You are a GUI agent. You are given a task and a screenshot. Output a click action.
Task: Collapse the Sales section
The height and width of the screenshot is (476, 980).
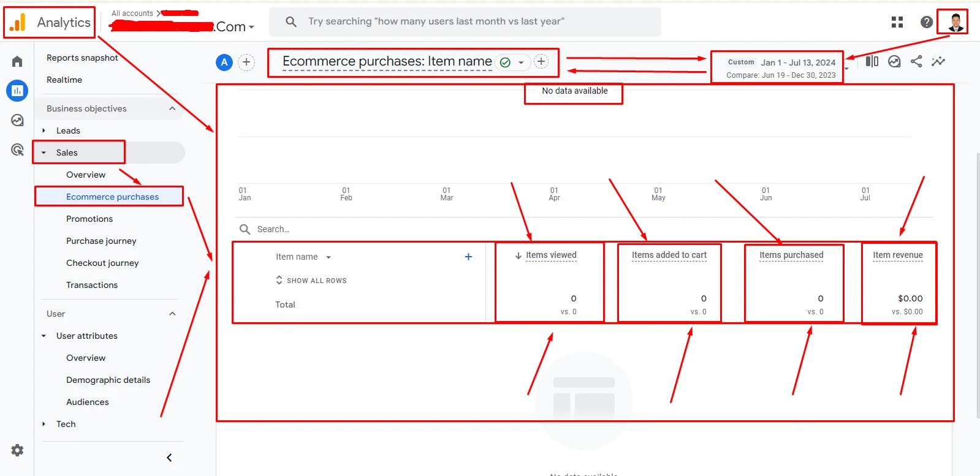click(44, 153)
